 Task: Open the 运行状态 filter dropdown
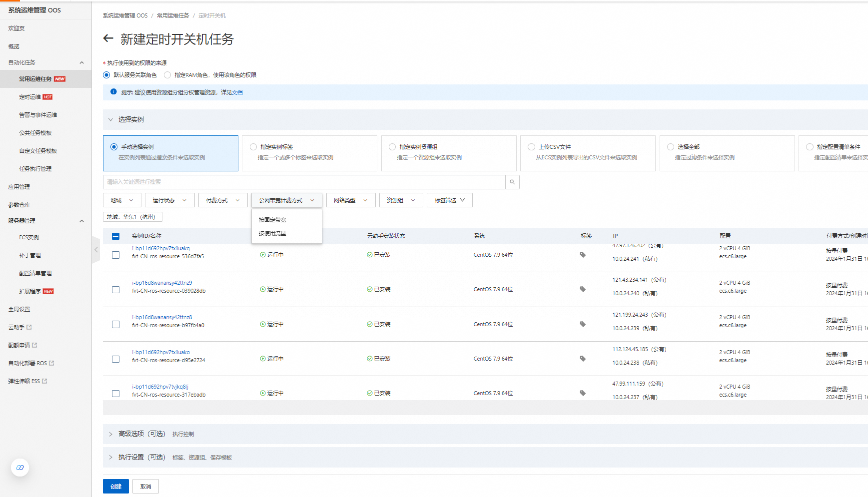click(x=169, y=200)
